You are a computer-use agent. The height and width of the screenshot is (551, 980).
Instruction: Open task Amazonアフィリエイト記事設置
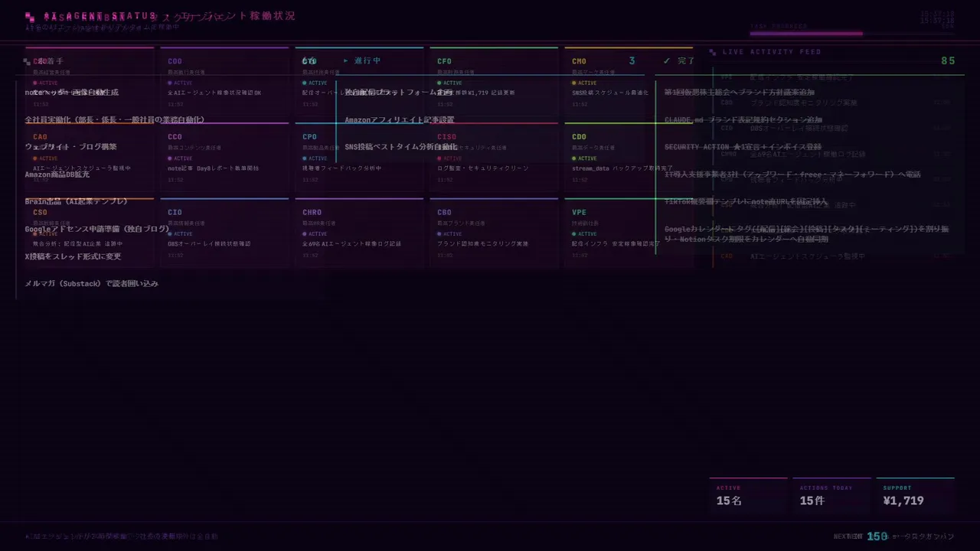coord(399,120)
